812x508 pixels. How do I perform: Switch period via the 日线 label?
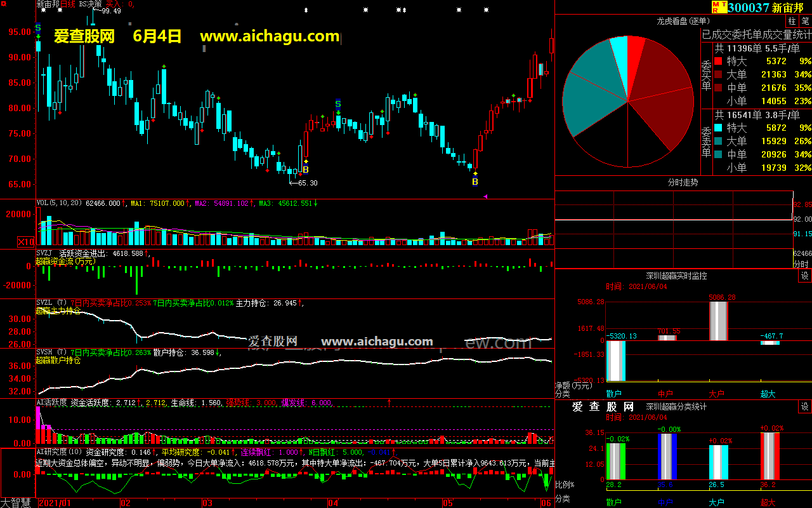(67, 4)
